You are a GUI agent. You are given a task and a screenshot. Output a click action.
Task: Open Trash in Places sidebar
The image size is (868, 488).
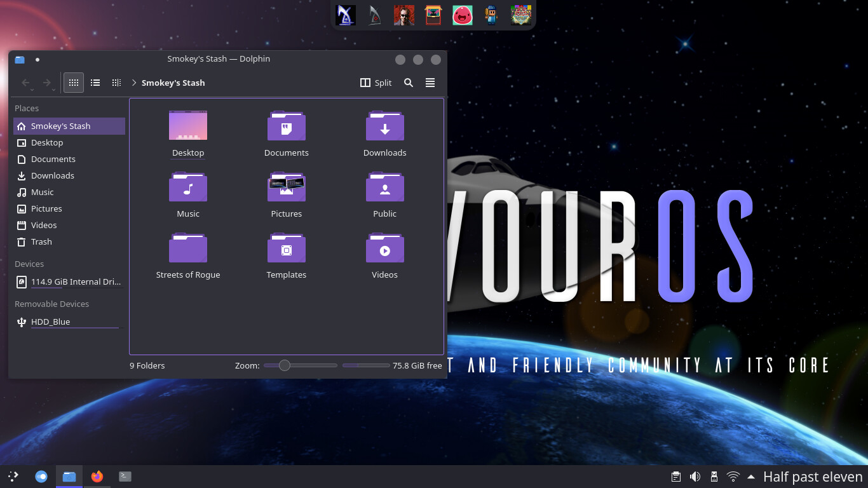(69, 241)
